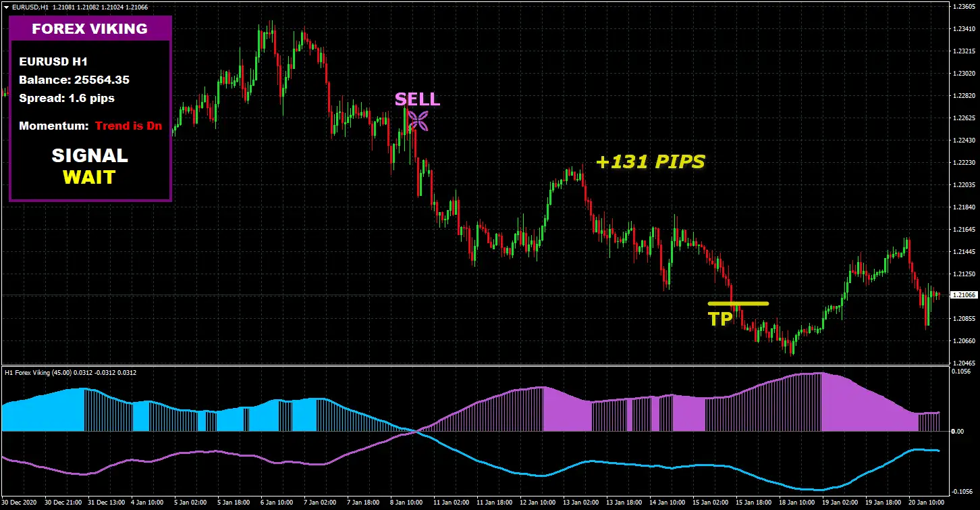The image size is (980, 510).
Task: Click the small triangle beside EURUSD,H1 title
Action: pyautogui.click(x=6, y=7)
